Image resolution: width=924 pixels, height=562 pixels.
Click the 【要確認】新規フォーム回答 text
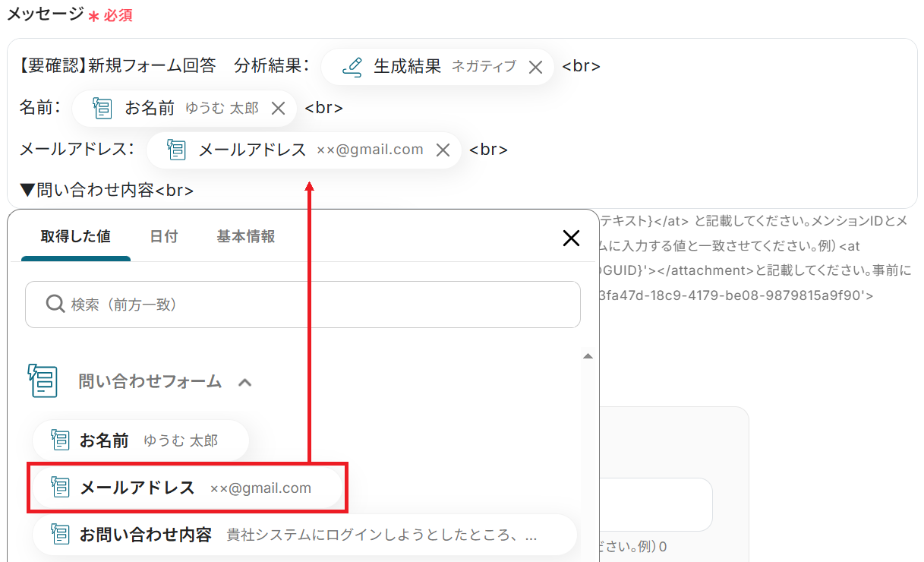point(118,66)
